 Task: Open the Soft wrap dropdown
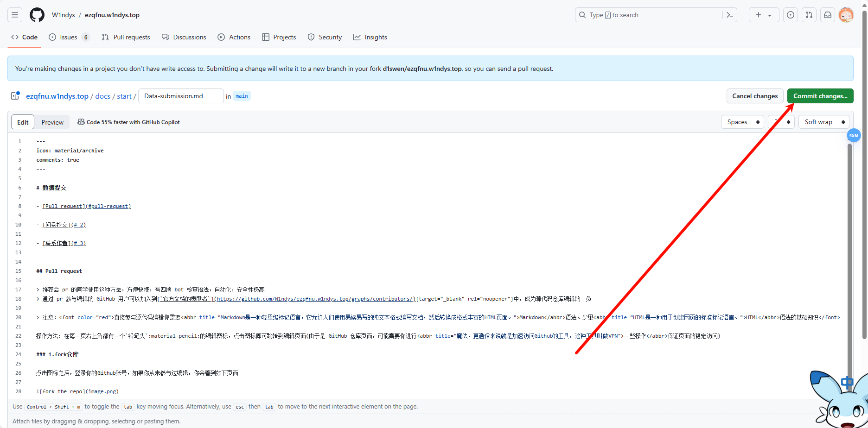point(824,122)
